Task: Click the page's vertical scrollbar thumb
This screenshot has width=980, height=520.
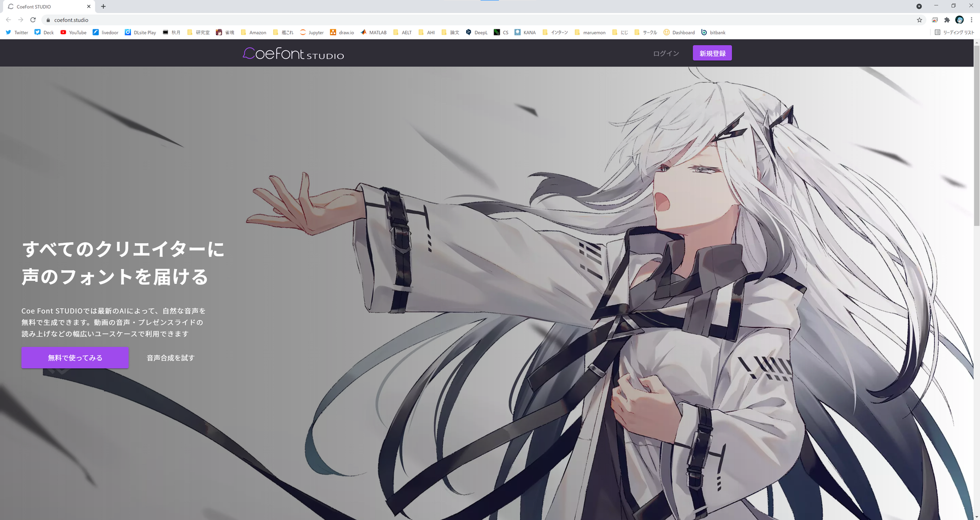Action: coord(976,135)
